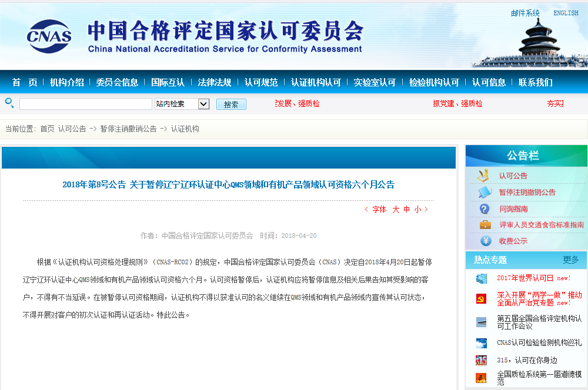This screenshot has width=588, height=390.
Task: Click the 公告栏 panel header
Action: (x=526, y=156)
